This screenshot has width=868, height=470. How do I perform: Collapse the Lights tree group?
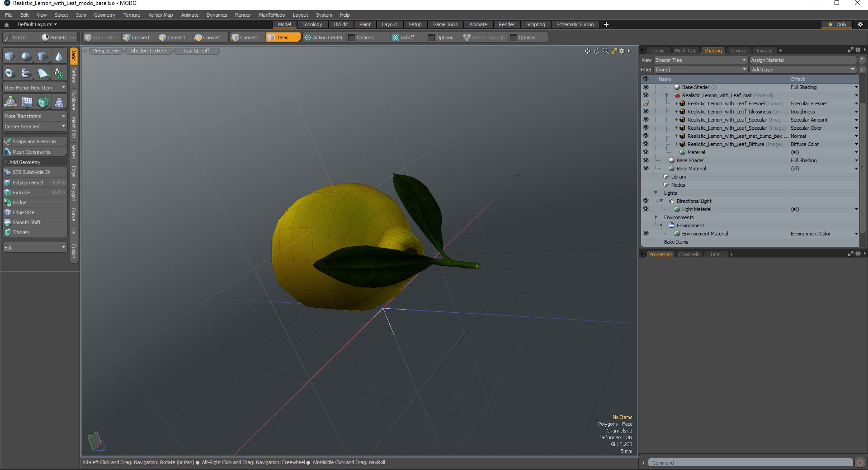point(656,193)
